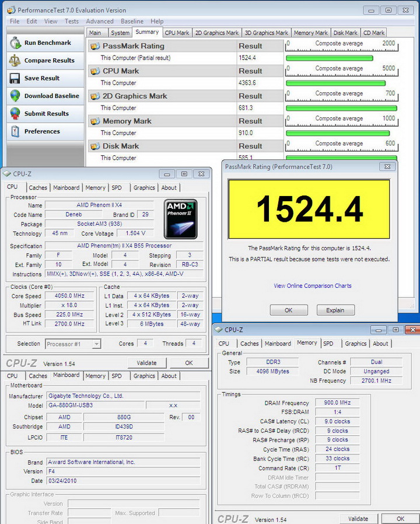Viewport: 420px width, 524px height.
Task: Click the PassMark Rating green result bar
Action: click(x=330, y=58)
